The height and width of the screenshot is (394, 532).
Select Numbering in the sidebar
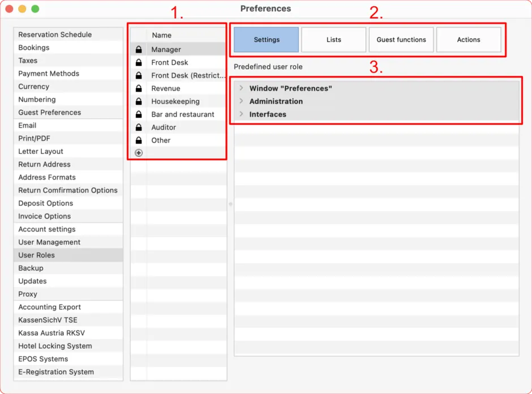click(x=68, y=100)
